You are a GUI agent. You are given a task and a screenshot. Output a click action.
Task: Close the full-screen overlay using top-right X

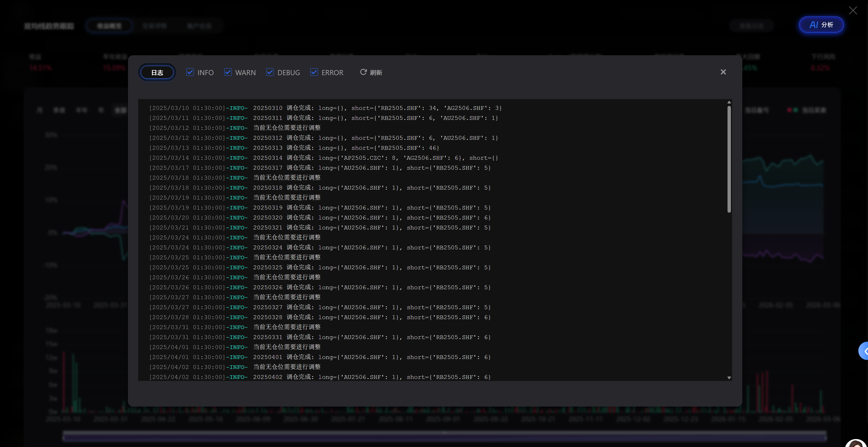click(x=853, y=11)
